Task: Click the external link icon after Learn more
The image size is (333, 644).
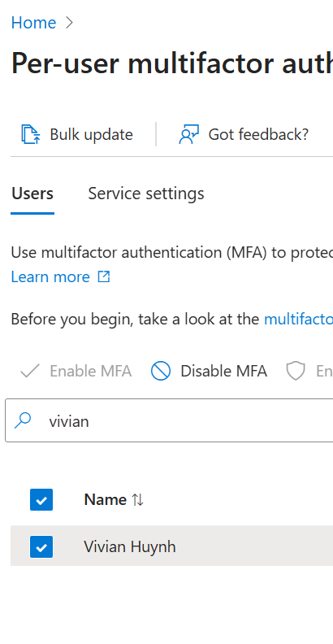Action: [104, 276]
